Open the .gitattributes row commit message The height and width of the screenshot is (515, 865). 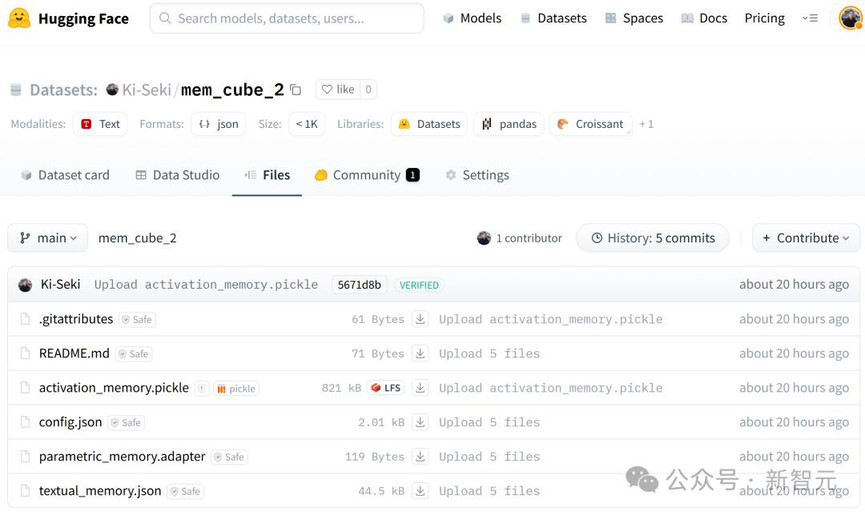coord(551,319)
